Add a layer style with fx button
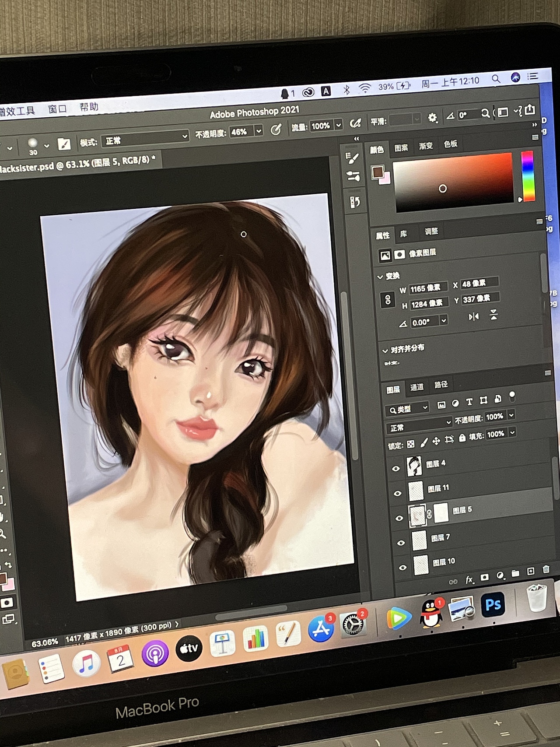Viewport: 560px width, 747px height. click(x=469, y=580)
